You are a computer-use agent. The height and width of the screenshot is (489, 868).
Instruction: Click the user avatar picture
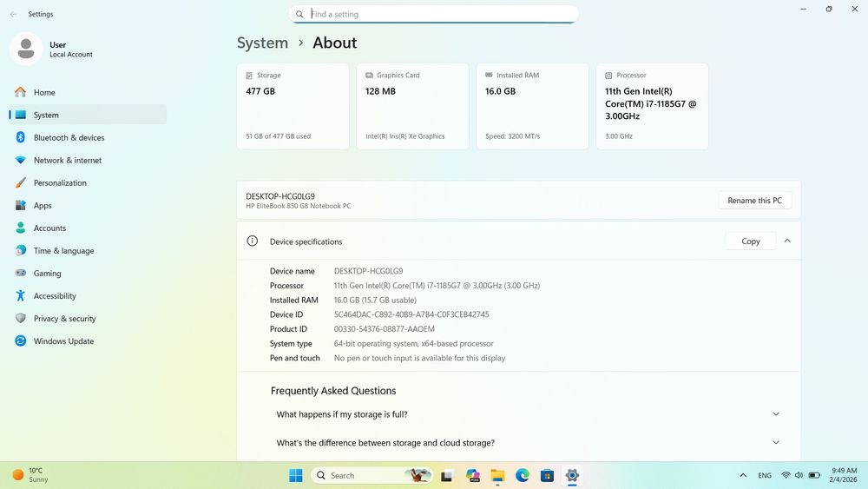click(25, 49)
